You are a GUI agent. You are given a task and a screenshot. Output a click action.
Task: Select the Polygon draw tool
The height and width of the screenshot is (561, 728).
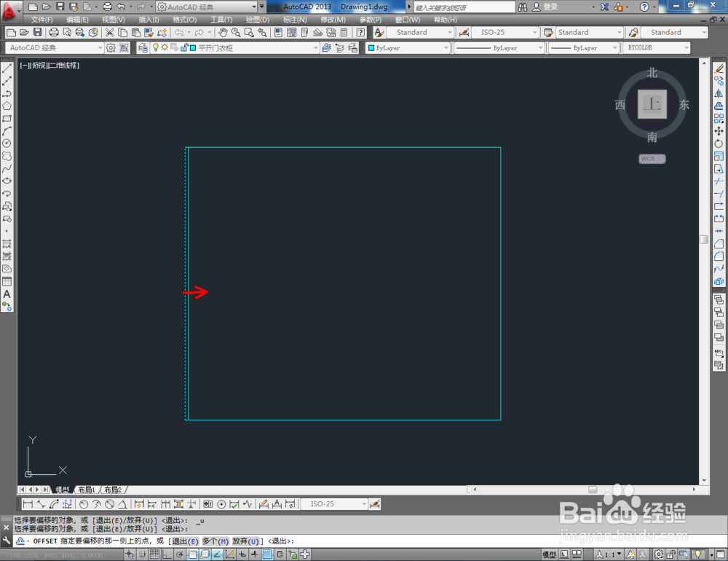point(7,106)
